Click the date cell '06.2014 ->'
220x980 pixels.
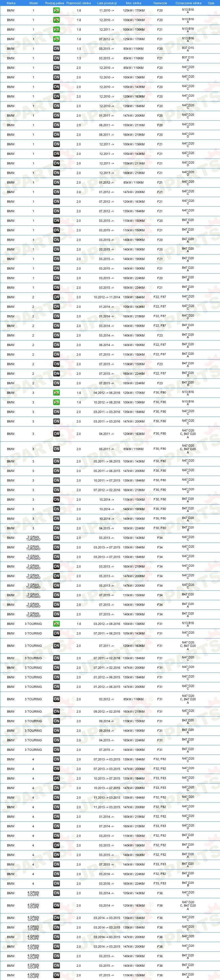pos(107,345)
